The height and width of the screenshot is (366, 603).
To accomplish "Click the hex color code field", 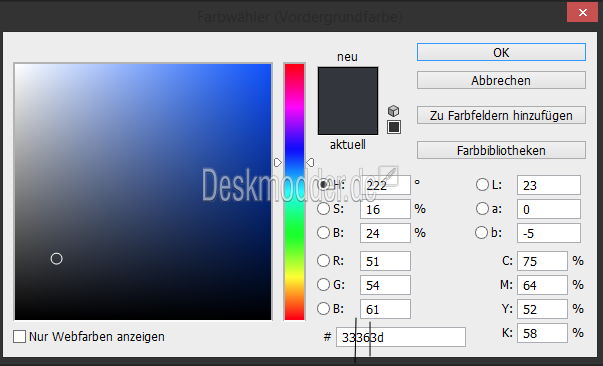I will (x=401, y=337).
